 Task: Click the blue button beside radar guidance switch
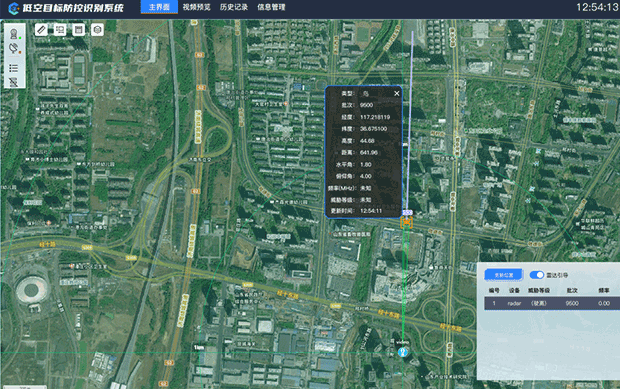point(504,275)
